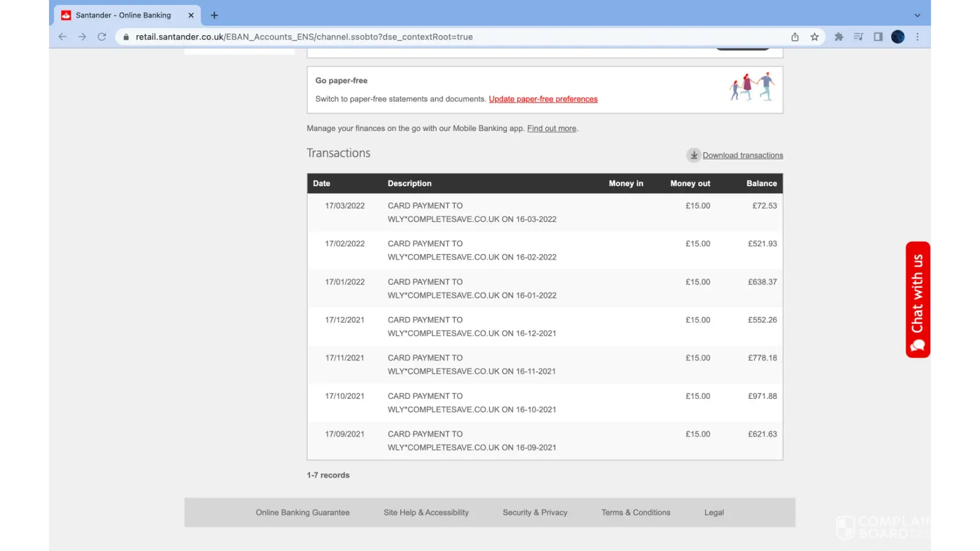The width and height of the screenshot is (980, 551).
Task: Open the Chrome profile avatar
Action: click(898, 37)
